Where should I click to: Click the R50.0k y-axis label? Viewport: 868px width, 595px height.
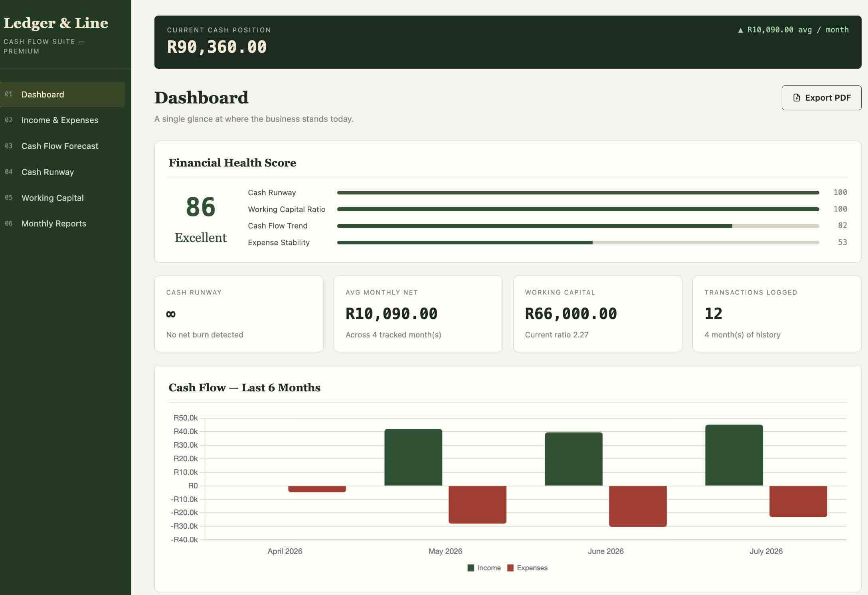pos(186,418)
